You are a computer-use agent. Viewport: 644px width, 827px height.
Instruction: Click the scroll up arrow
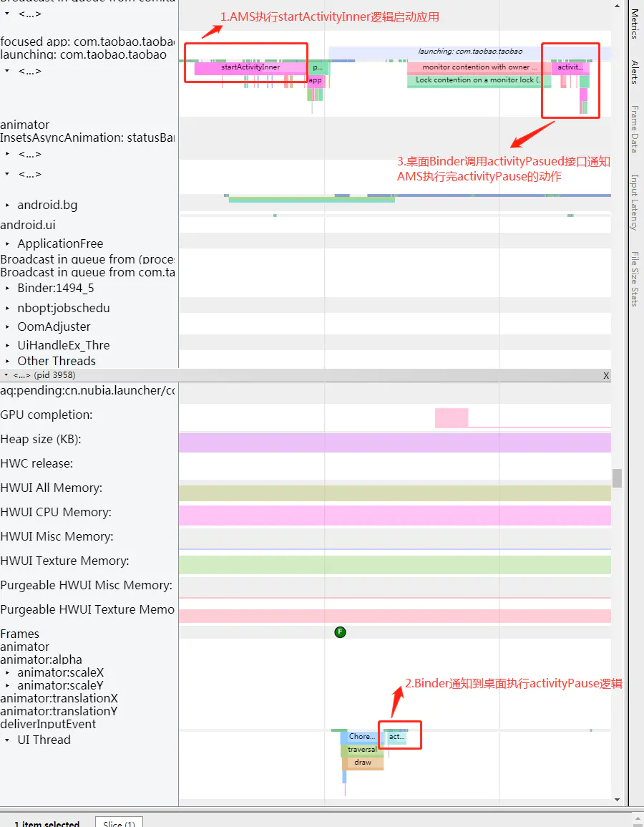coord(617,6)
